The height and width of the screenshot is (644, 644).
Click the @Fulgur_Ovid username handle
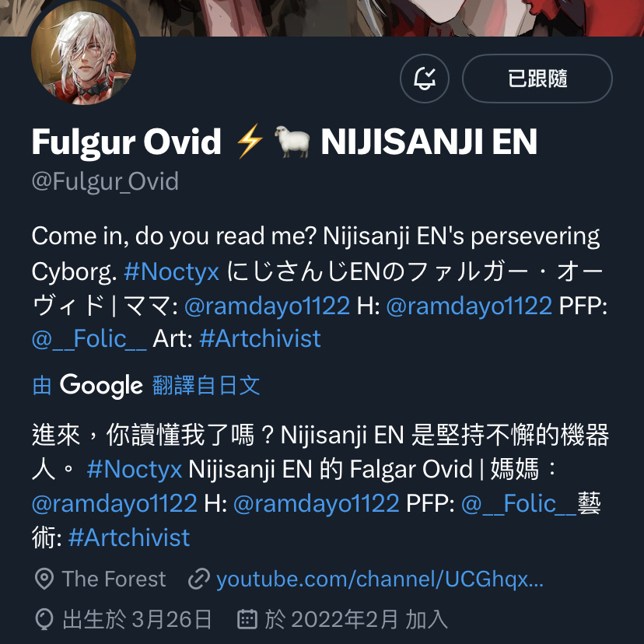pos(105,181)
